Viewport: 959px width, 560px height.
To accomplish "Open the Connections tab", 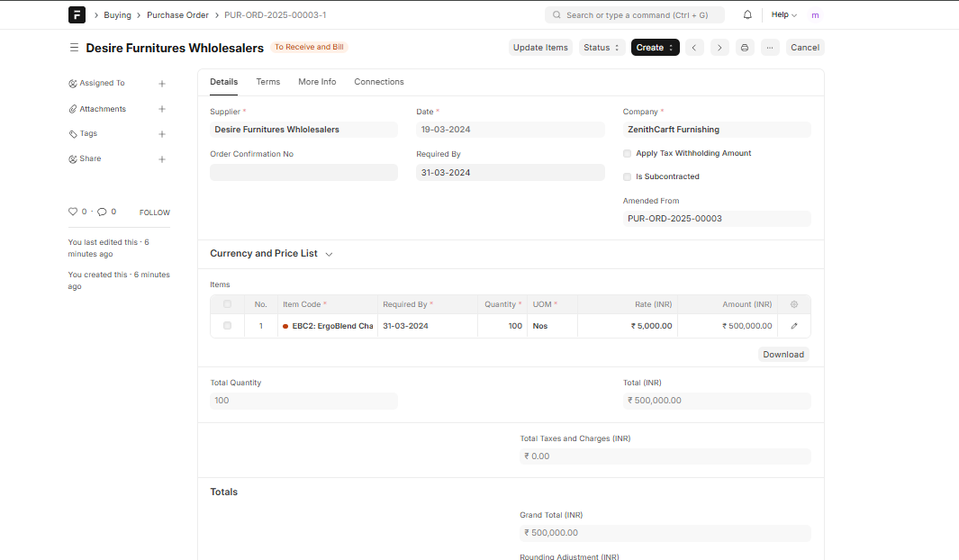I will [378, 82].
